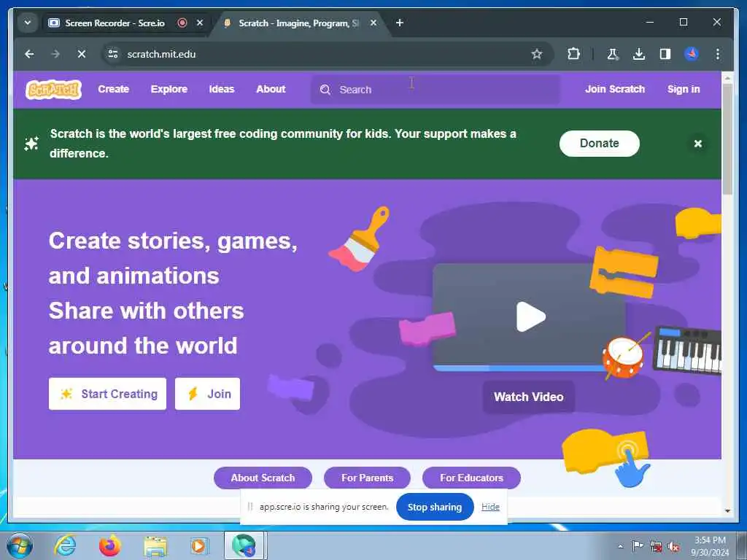Open For Parents pill link
This screenshot has height=560, width=747.
(368, 478)
